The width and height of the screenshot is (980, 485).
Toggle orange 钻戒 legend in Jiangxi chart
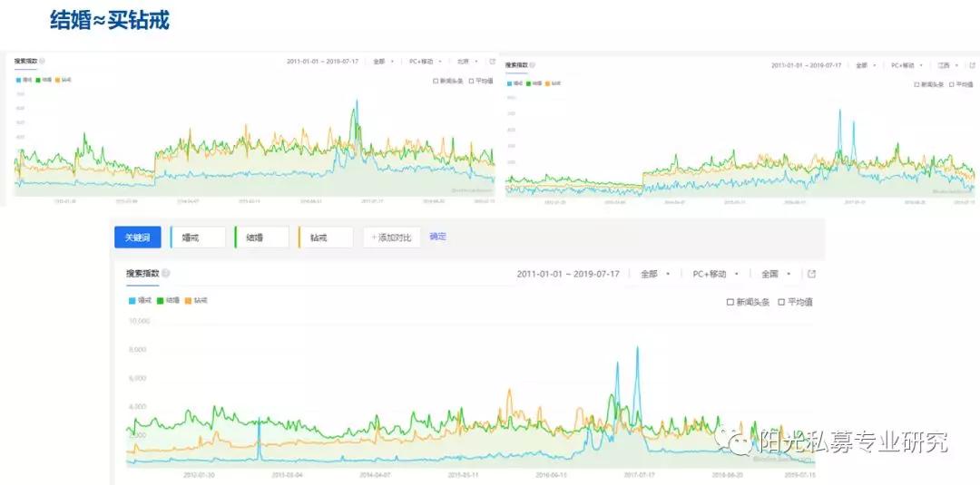coord(554,83)
